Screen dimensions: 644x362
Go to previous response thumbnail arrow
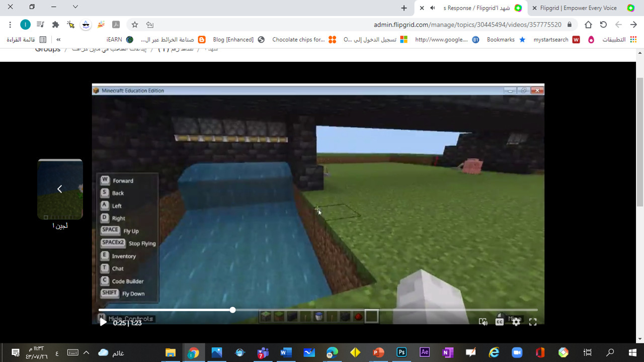coord(59,189)
